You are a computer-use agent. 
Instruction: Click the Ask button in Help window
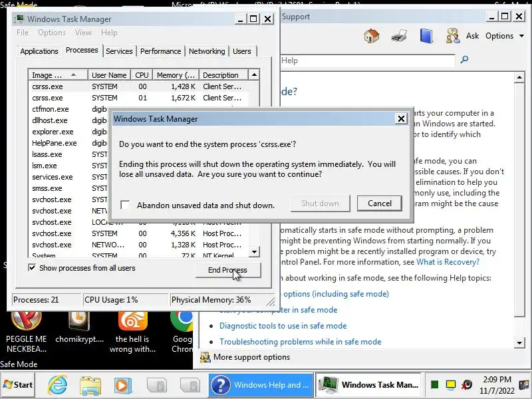point(472,36)
